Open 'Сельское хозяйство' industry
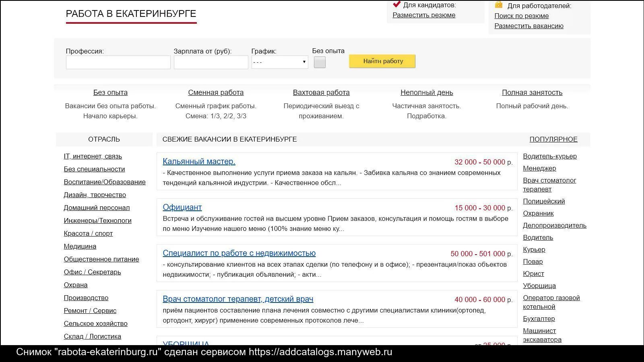Viewport: 644px width, 362px height. 95,324
